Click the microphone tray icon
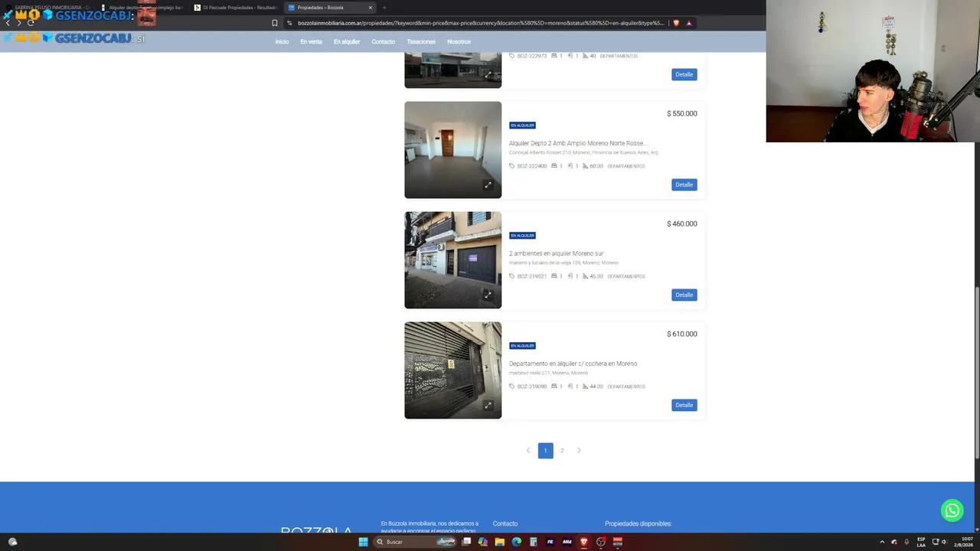The width and height of the screenshot is (980, 551). click(906, 542)
